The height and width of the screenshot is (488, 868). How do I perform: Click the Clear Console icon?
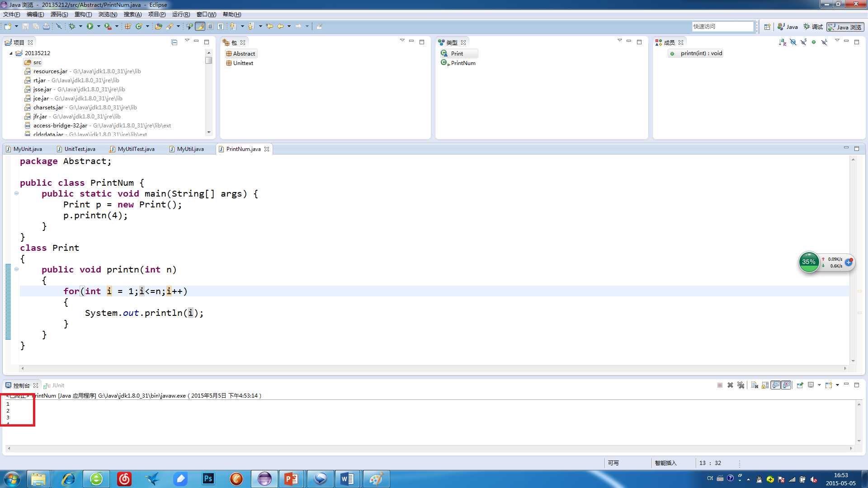[754, 385]
